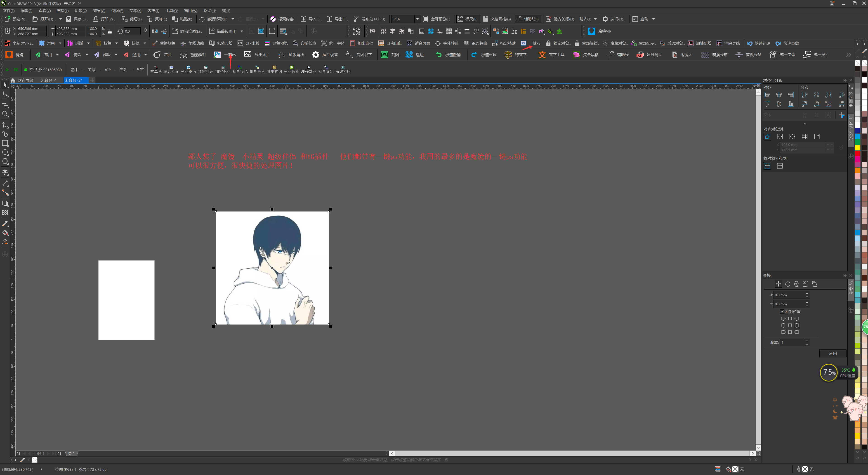This screenshot has width=868, height=475.
Task: Expand the 贴齐 dropdown arrow
Action: click(595, 19)
